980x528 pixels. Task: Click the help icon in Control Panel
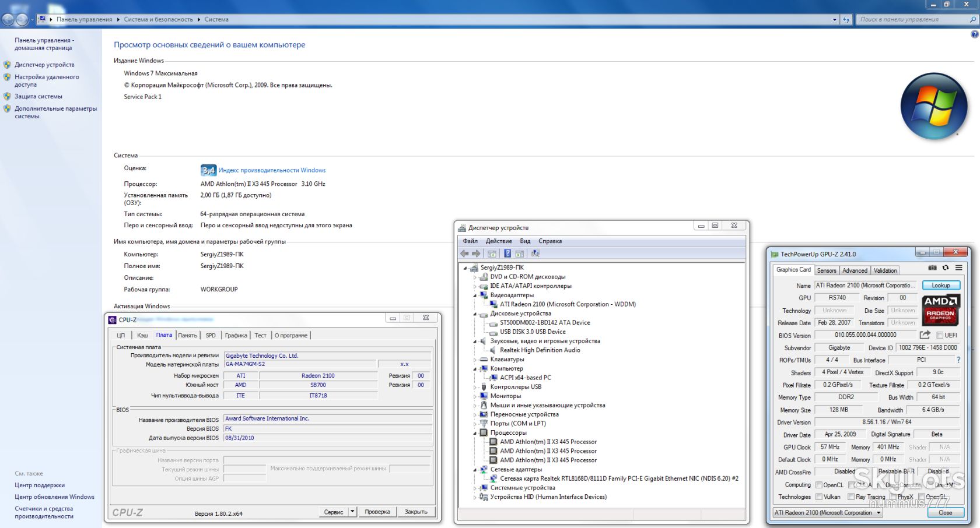[974, 34]
